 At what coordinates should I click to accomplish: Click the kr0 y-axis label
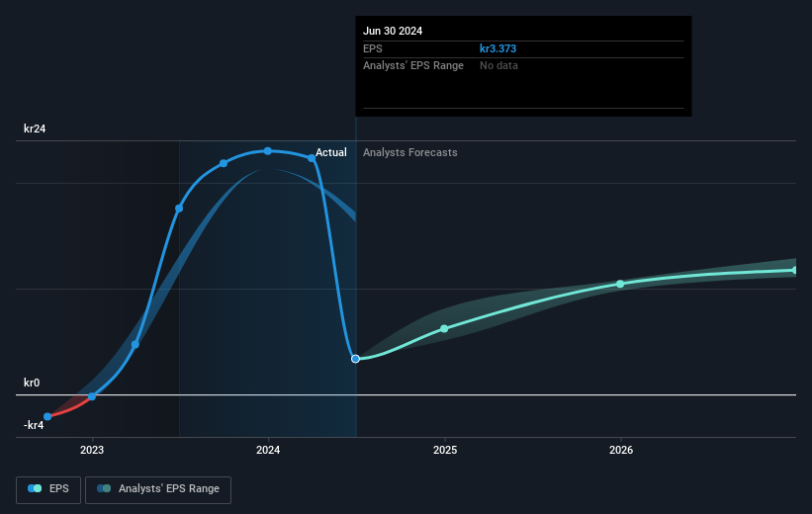tap(32, 383)
